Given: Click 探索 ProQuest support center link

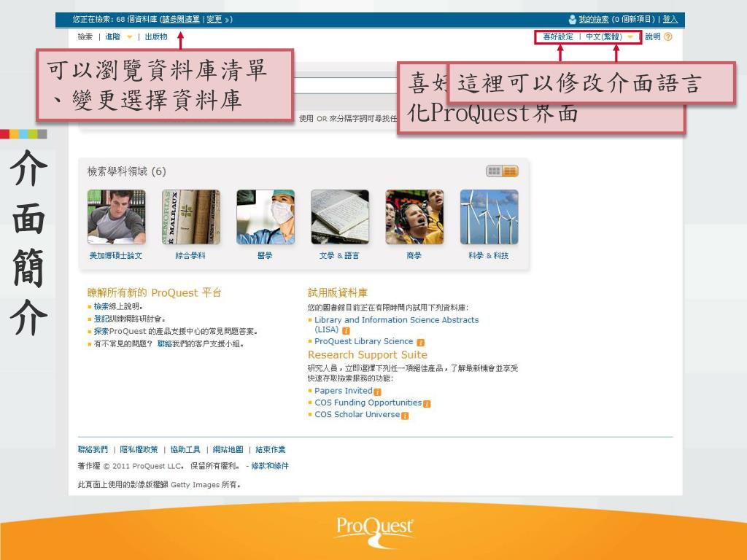Looking at the screenshot, I should [x=101, y=331].
